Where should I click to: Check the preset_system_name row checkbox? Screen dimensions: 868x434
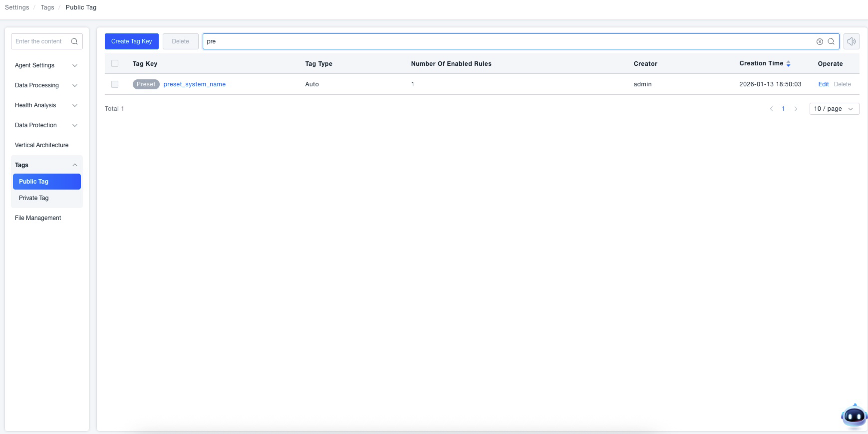click(x=115, y=84)
